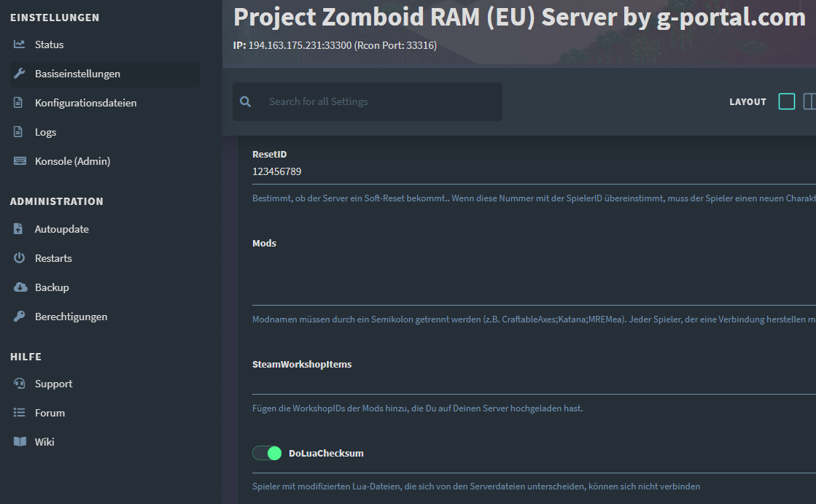816x504 pixels.
Task: Select the keyboard icon for Konsole (Admin)
Action: [x=18, y=160]
